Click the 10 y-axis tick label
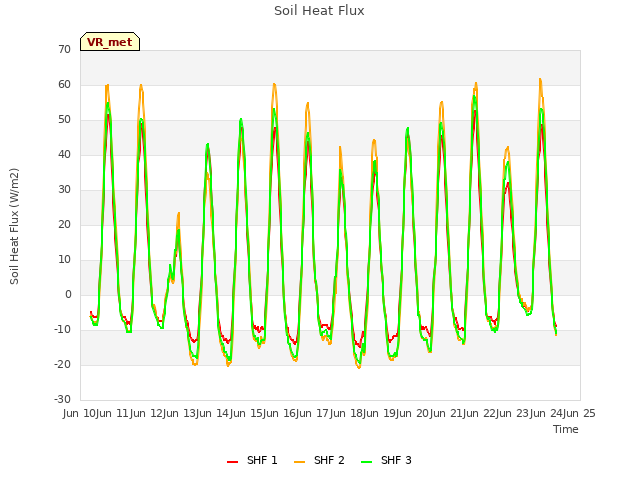This screenshot has width=640, height=480. (64, 260)
